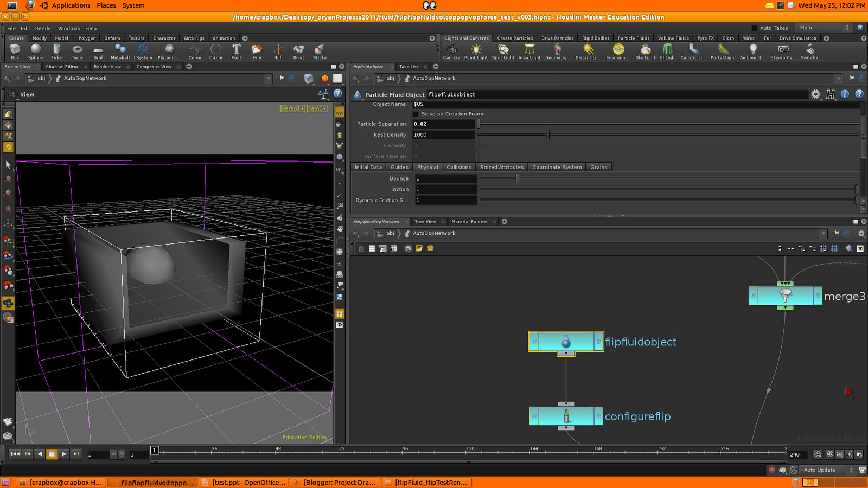Image resolution: width=868 pixels, height=488 pixels.
Task: Expand the parameter pane path dropdown
Action: tap(838, 79)
